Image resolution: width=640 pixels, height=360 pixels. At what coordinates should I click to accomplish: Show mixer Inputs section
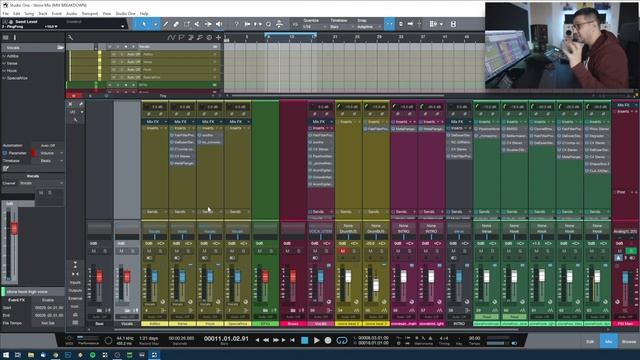75,282
